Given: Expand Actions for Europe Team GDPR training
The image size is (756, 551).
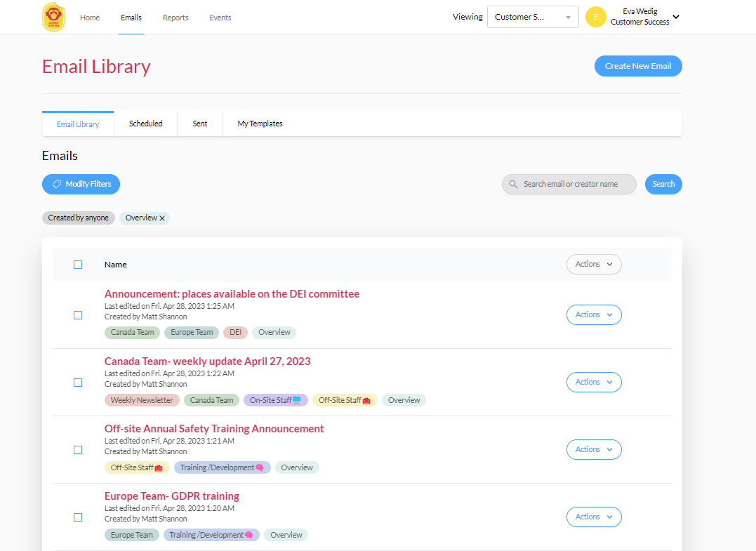Looking at the screenshot, I should pyautogui.click(x=594, y=517).
